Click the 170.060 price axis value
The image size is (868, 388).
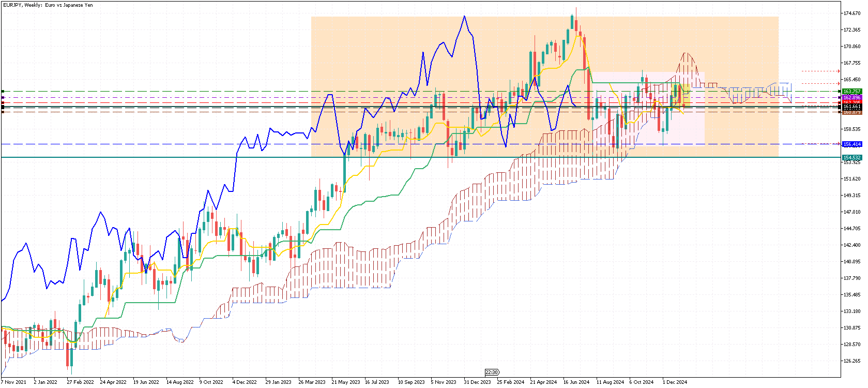click(x=852, y=47)
